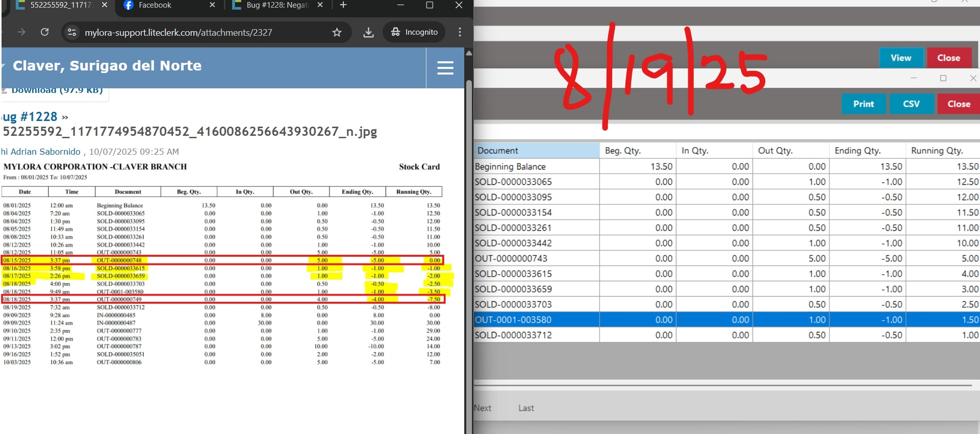Export the stock card with CSV button

tap(911, 104)
